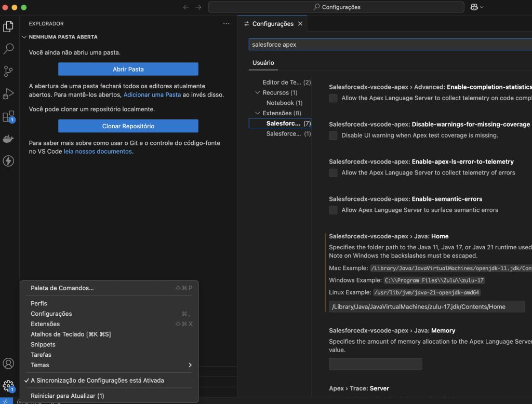Click the Linux example path /usr/lib/jvm/java-21-openjdk-amd64
Screen dimensions: 532x404
point(427,292)
